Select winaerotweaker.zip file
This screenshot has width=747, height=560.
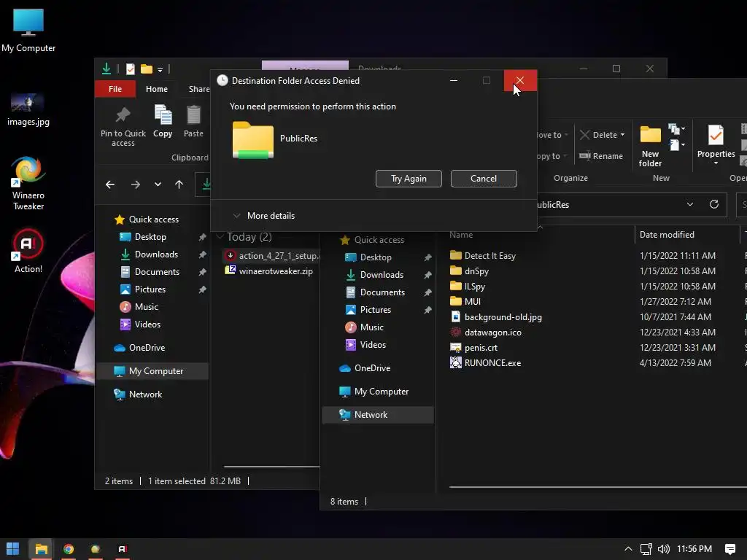tap(269, 271)
